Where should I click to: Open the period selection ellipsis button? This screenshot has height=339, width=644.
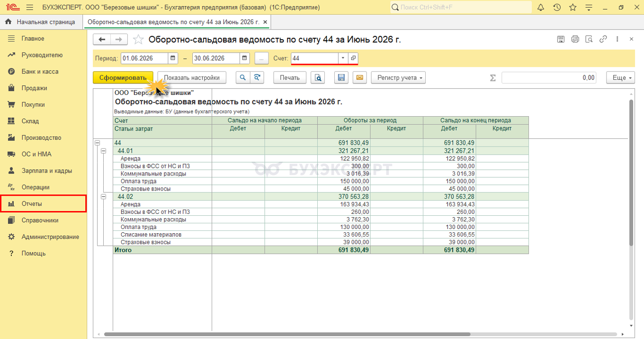click(262, 58)
